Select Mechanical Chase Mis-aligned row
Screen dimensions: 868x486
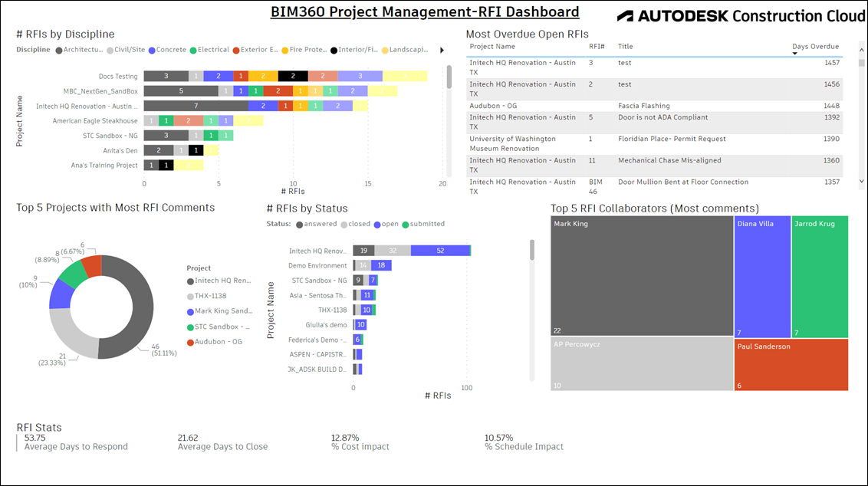654,166
